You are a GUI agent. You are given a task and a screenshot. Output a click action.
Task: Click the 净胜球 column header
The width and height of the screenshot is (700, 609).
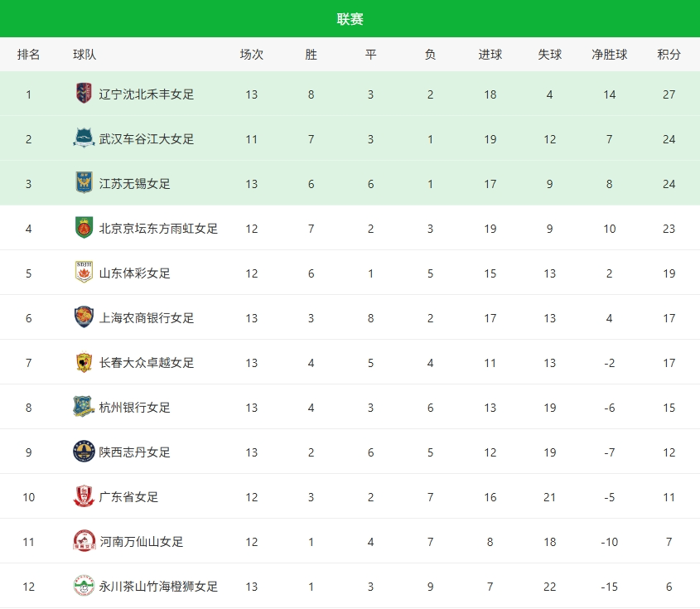pyautogui.click(x=609, y=55)
